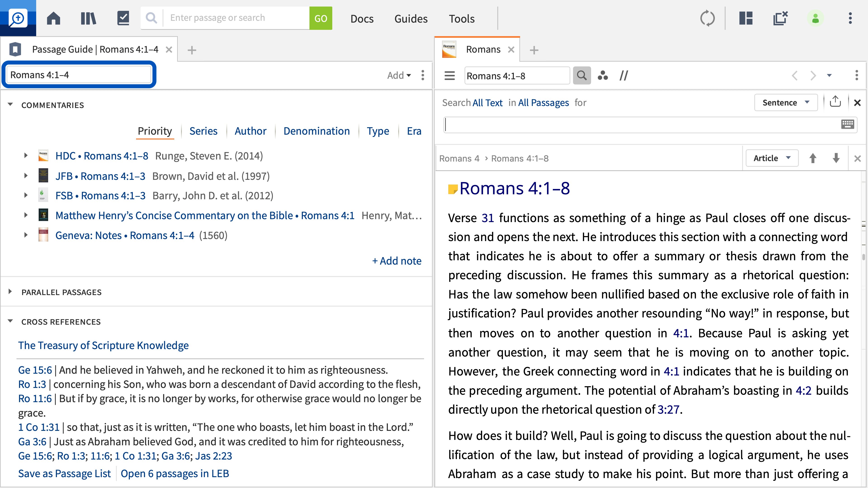Click the magnifier icon in the command box
Screen dimensions: 868x488
[x=152, y=18]
